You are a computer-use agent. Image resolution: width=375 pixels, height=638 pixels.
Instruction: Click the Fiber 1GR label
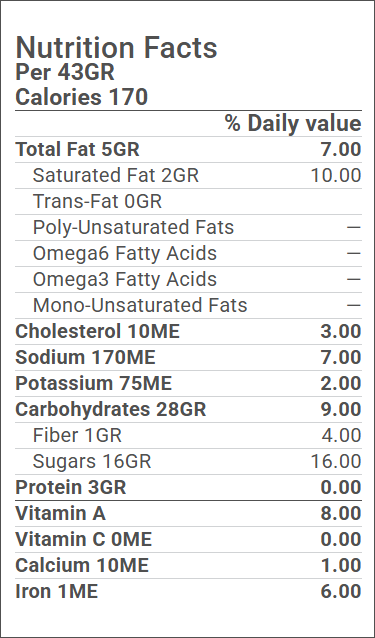pos(77,436)
